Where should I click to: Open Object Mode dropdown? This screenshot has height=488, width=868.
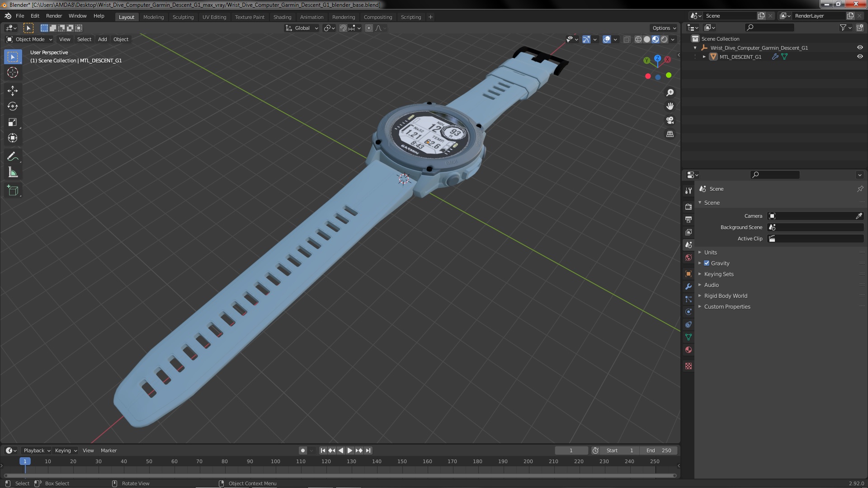29,39
